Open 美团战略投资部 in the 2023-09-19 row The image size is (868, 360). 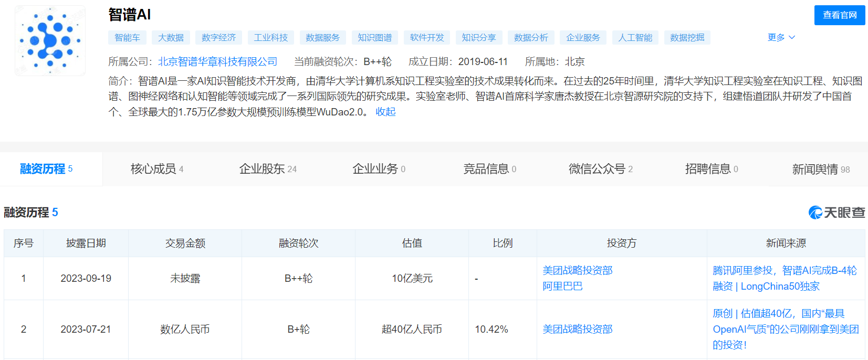point(578,270)
